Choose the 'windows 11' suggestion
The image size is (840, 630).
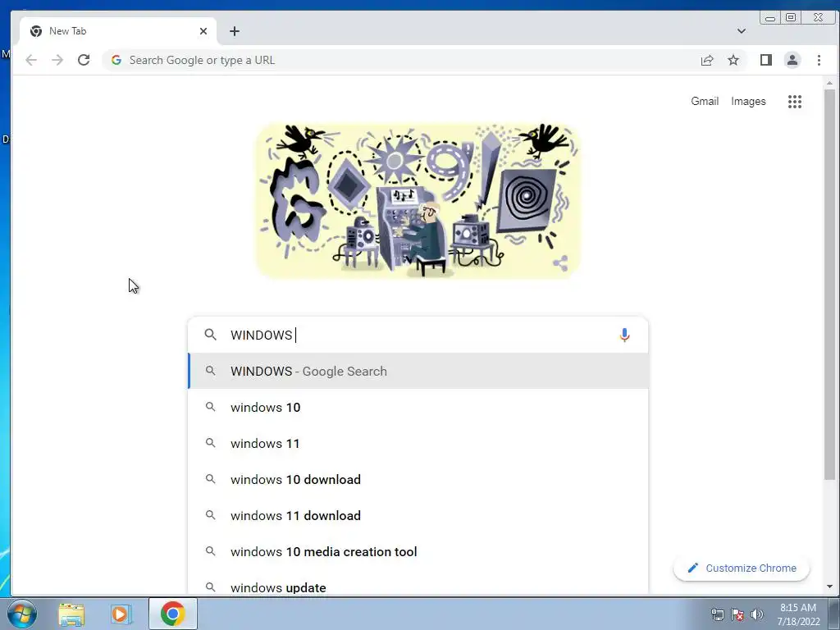[x=418, y=443]
